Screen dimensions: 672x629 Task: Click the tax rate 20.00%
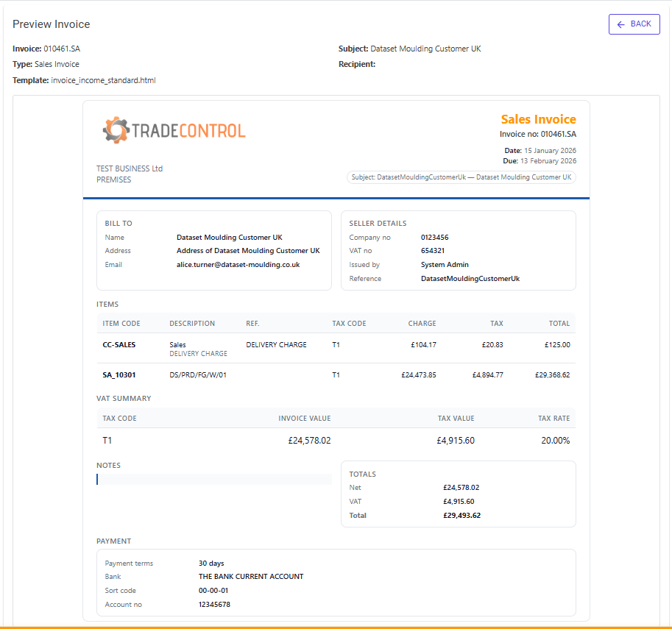556,441
